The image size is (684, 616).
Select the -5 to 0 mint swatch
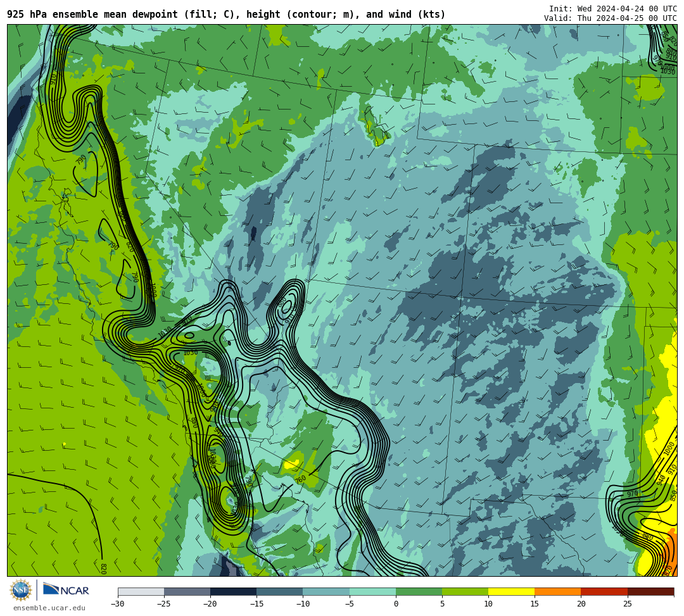(372, 591)
